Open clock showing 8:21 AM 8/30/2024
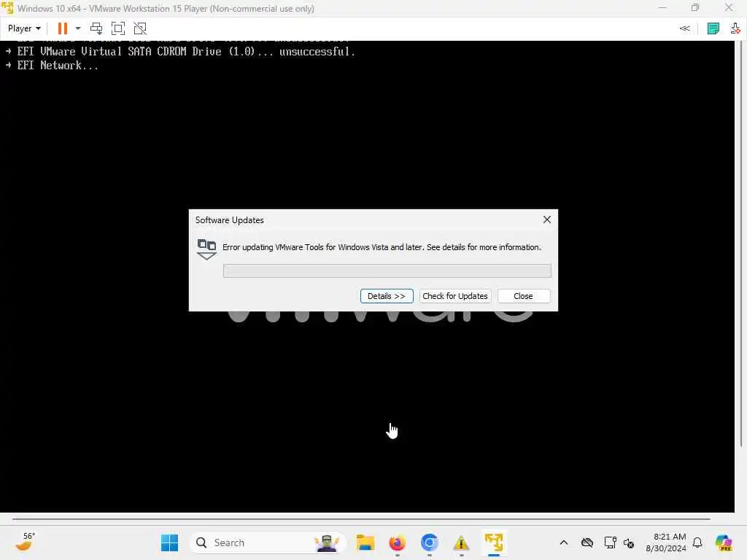Screen dimensions: 747x560 coord(666,542)
